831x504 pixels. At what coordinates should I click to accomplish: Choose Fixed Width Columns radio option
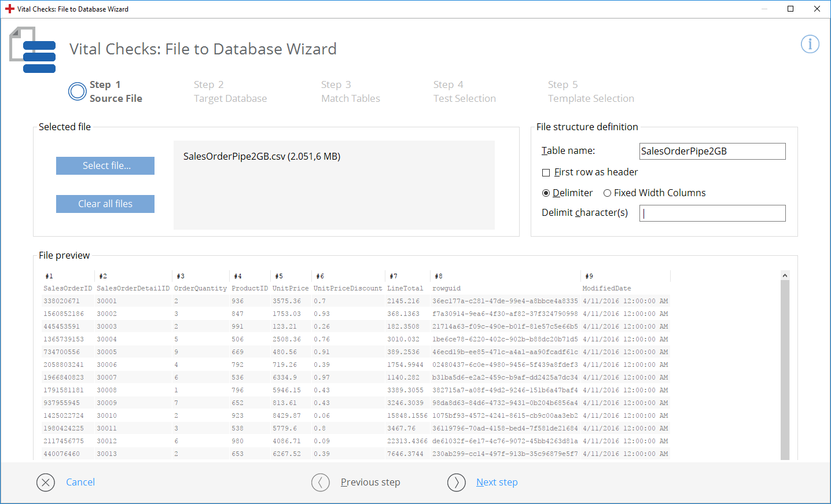click(x=607, y=193)
